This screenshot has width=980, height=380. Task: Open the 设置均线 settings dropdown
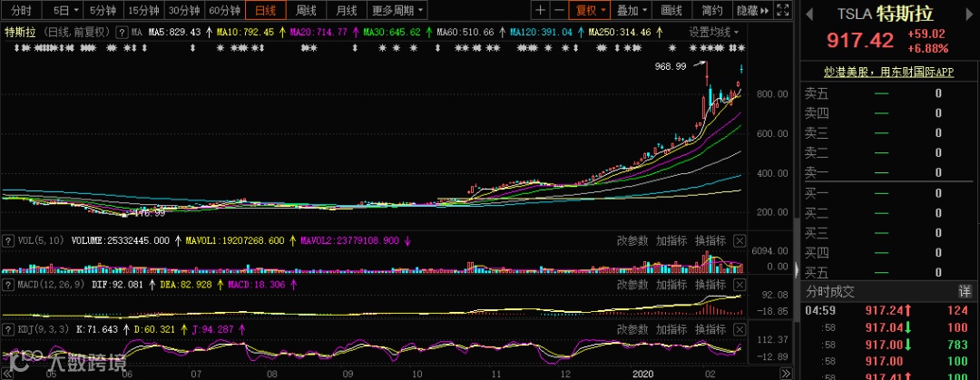[x=713, y=32]
